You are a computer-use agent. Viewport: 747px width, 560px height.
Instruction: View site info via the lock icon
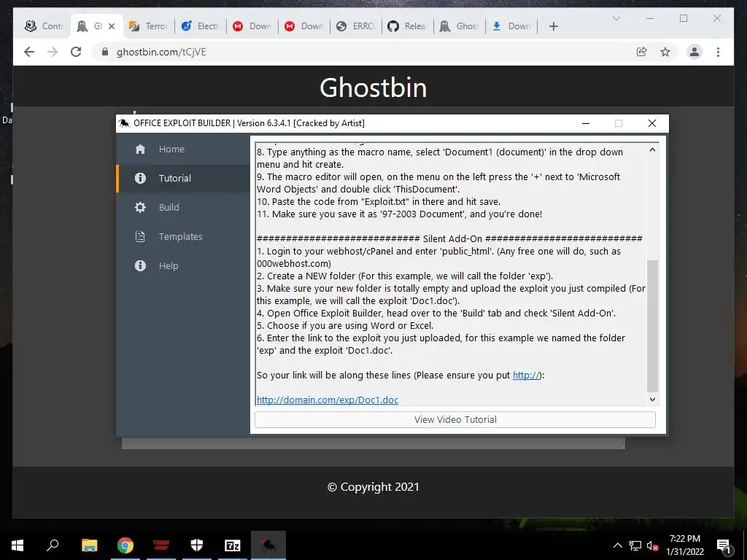tap(105, 52)
